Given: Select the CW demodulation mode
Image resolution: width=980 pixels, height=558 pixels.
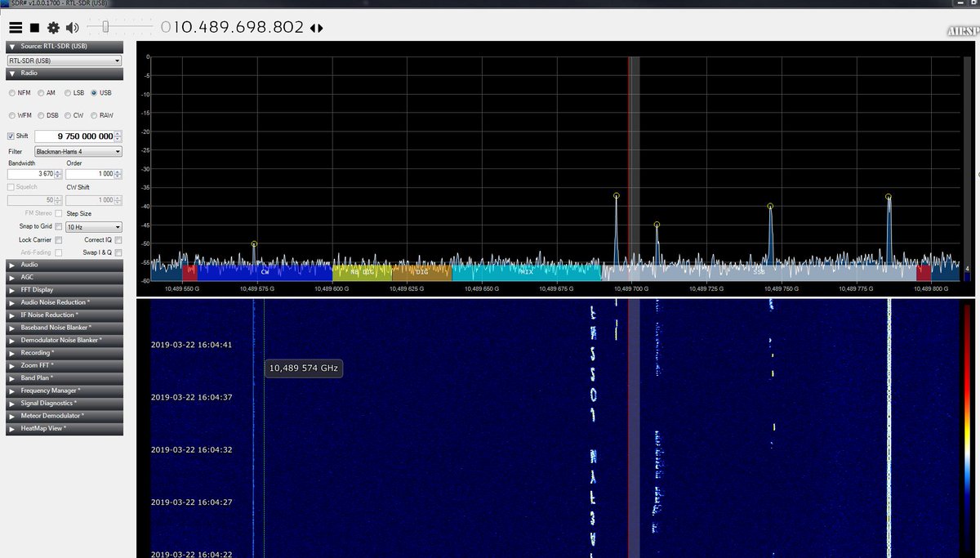Looking at the screenshot, I should [69, 115].
